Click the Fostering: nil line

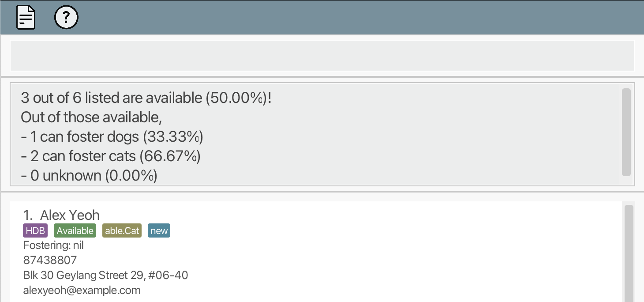[x=53, y=245]
